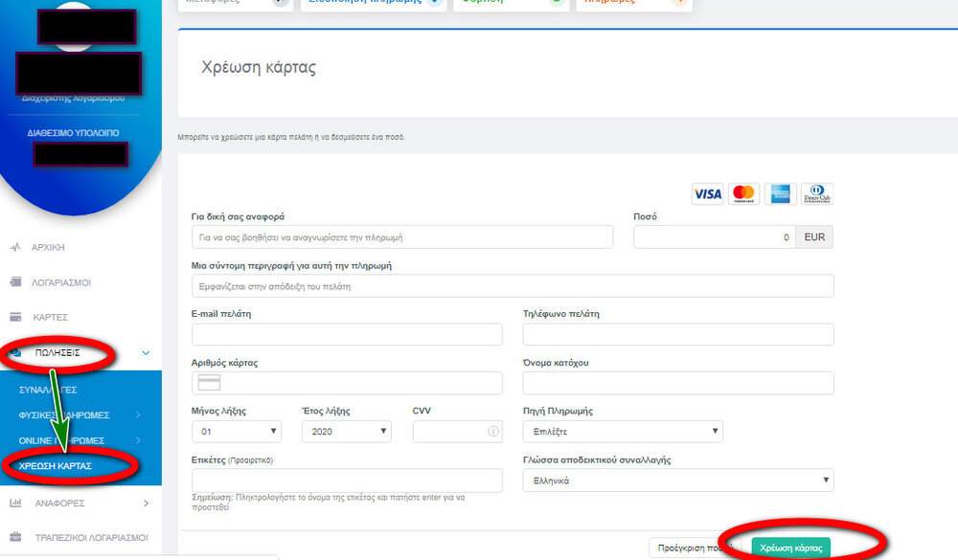Click the American Express logo
Screen dimensions: 958x560
780,193
